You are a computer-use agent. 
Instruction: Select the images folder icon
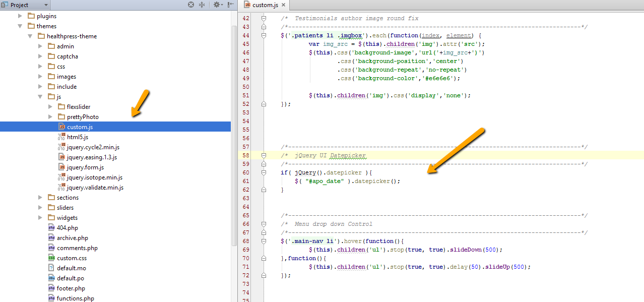51,76
